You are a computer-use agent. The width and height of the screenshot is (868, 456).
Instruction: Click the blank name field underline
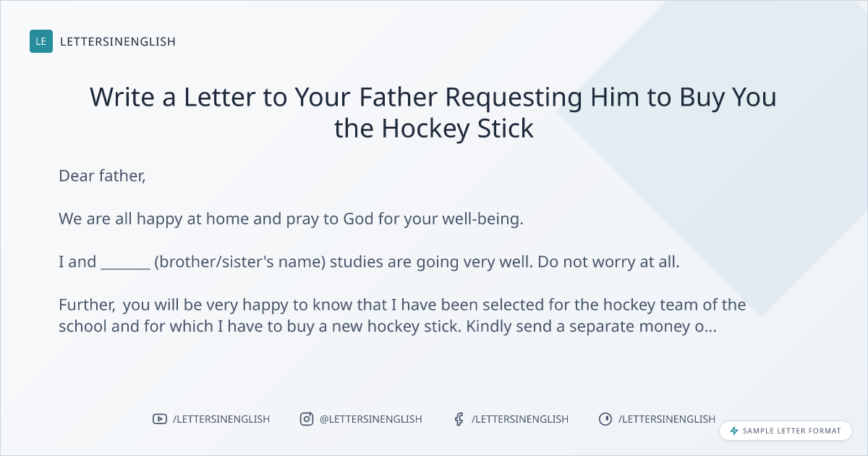pyautogui.click(x=125, y=262)
